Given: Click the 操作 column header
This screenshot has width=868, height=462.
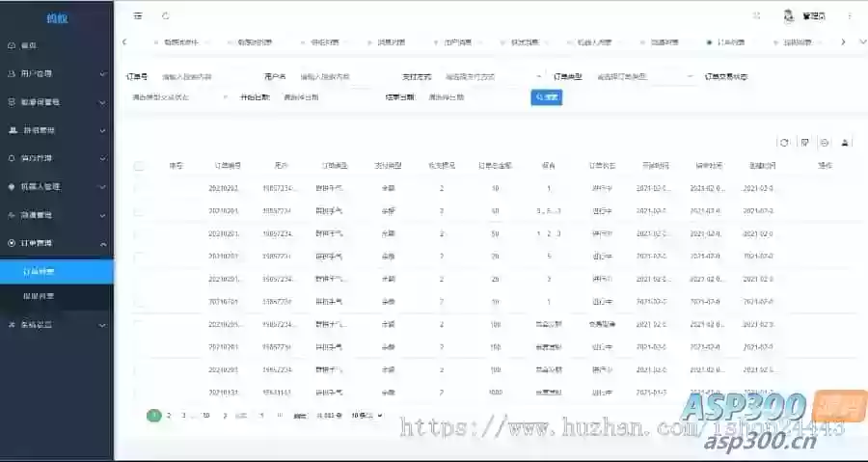Looking at the screenshot, I should click(x=825, y=166).
